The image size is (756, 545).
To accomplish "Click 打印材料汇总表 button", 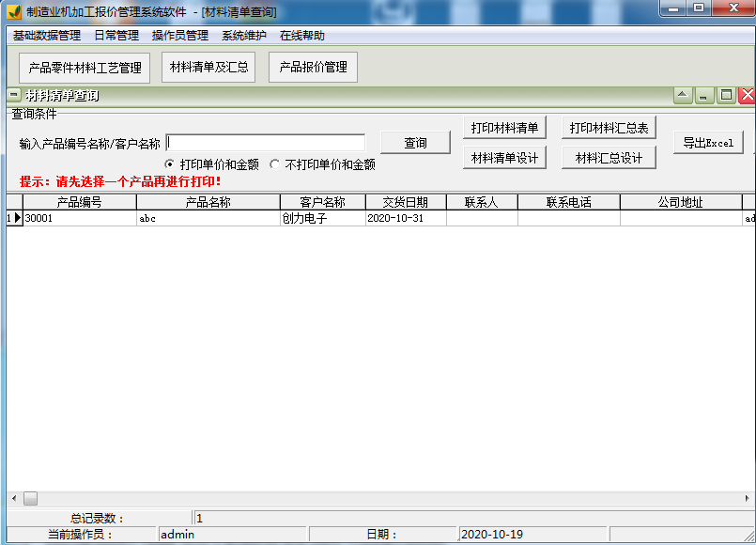I will (609, 128).
